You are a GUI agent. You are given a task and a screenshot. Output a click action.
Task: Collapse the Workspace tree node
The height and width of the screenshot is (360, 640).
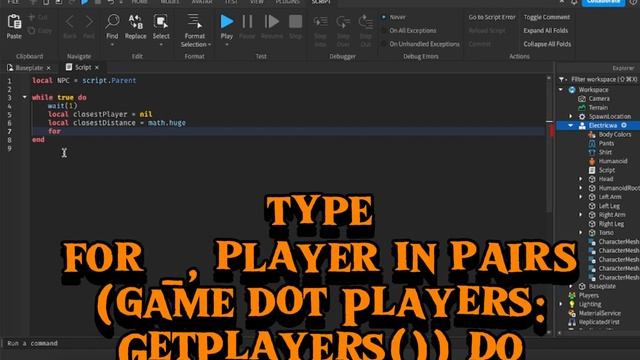[561, 90]
